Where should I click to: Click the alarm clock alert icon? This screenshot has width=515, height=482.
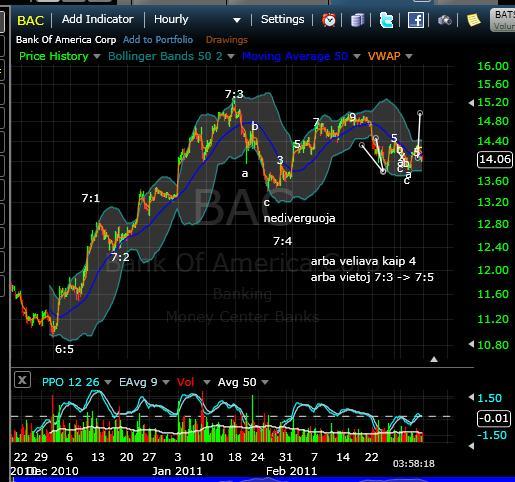[x=329, y=20]
